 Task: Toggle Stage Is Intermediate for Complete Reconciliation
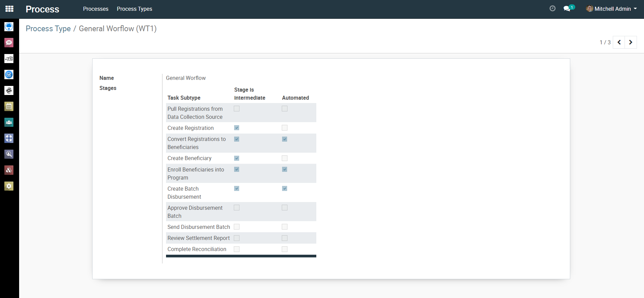tap(236, 249)
